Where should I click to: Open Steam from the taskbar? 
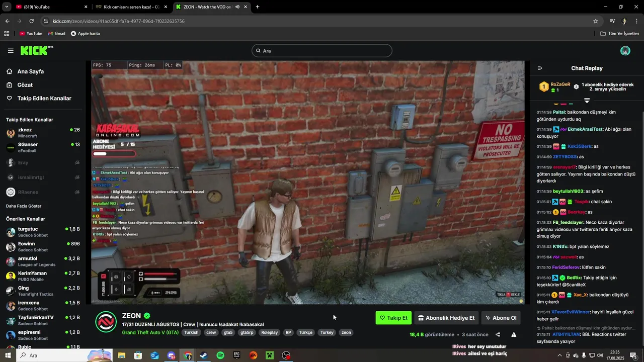[x=204, y=355]
